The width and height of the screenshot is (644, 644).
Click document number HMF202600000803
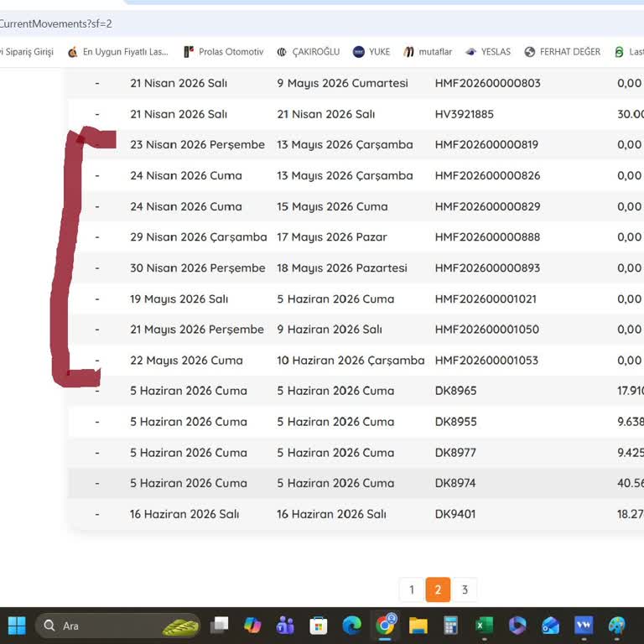pyautogui.click(x=487, y=83)
